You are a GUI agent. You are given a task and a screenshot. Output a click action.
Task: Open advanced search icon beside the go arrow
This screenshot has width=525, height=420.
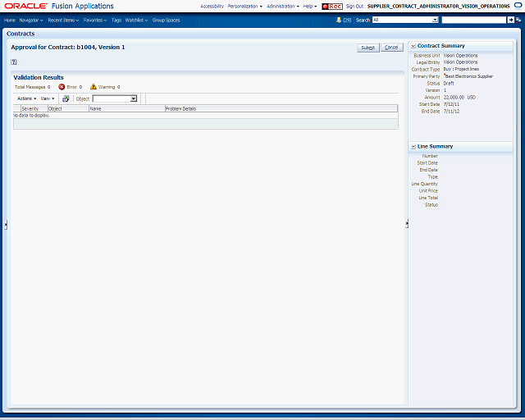tap(518, 20)
